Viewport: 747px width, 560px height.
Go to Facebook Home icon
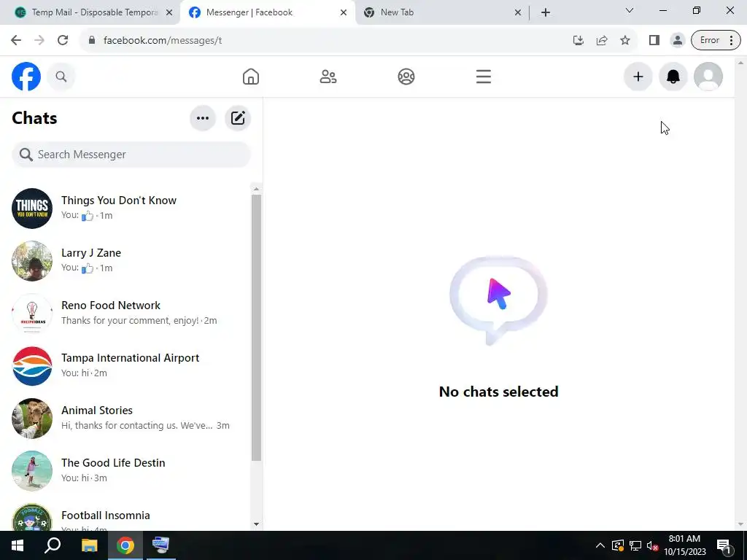pyautogui.click(x=251, y=77)
